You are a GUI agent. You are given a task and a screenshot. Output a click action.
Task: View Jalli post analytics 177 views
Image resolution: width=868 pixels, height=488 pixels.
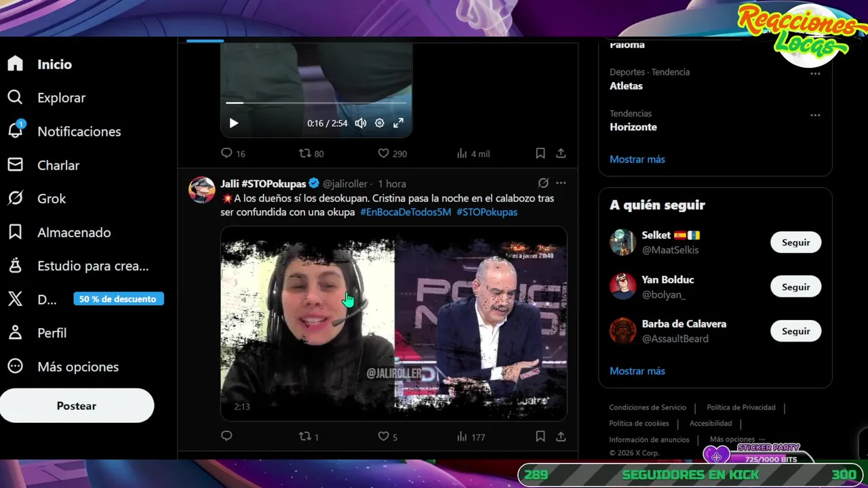pos(471,436)
